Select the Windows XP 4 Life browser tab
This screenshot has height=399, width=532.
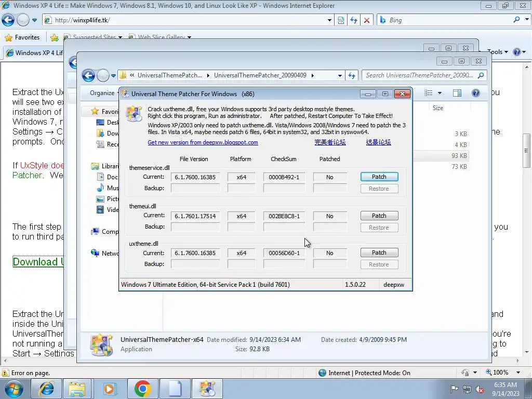tap(34, 53)
